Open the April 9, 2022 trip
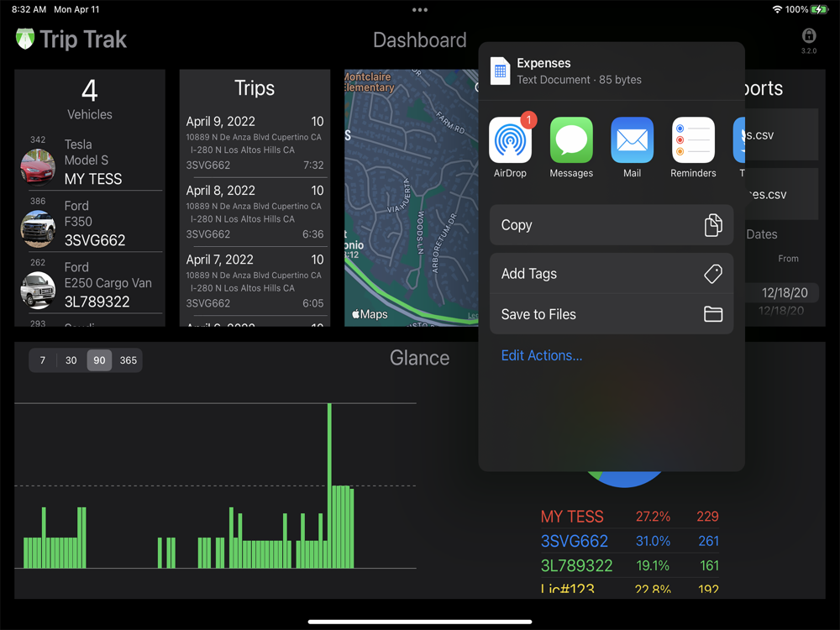Screen dimensions: 840x630 255,143
